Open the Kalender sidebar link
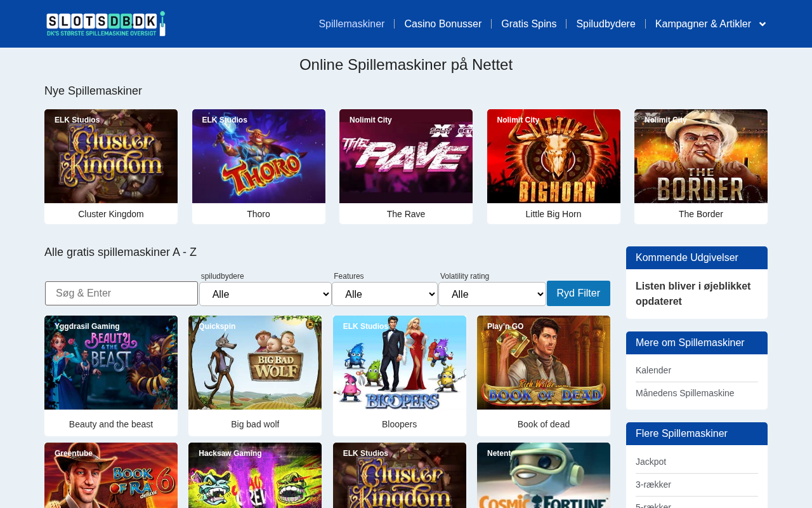812x508 pixels. 653,370
